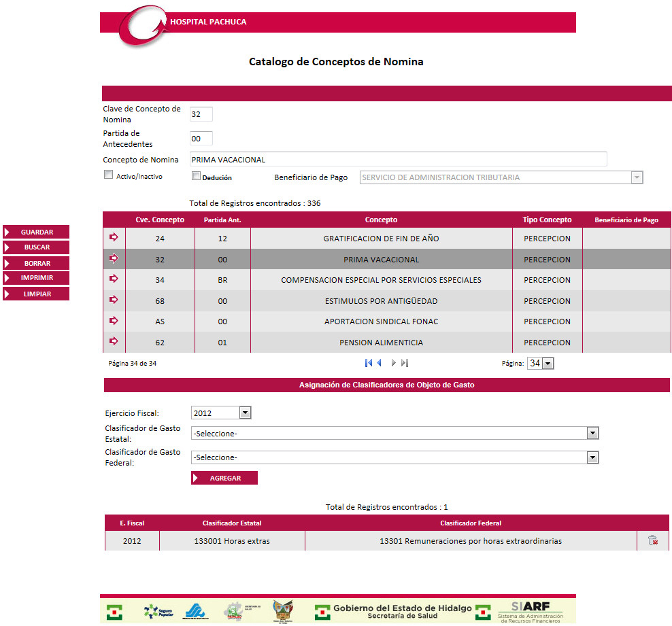Go to previous page of concepts
This screenshot has height=626, width=672.
point(380,363)
